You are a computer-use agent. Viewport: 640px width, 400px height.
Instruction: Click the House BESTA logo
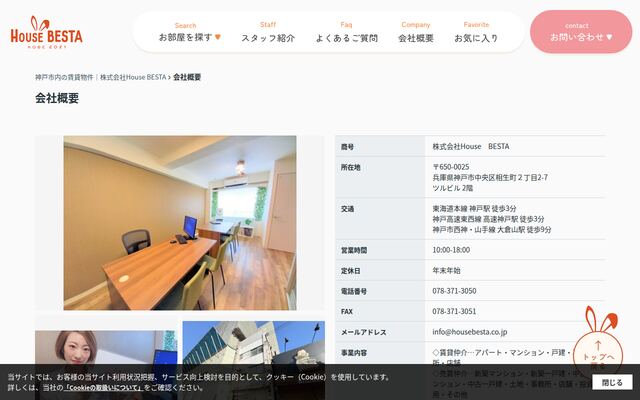click(46, 33)
